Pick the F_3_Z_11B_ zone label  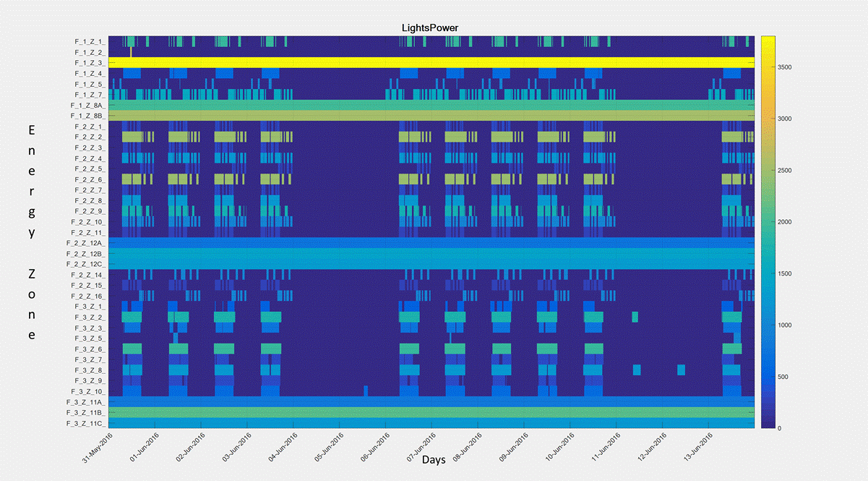click(85, 412)
